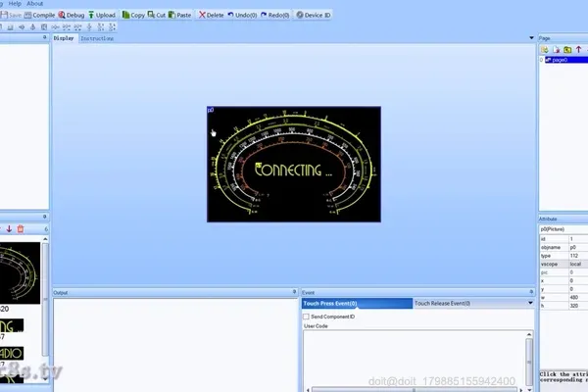The image size is (588, 392).
Task: Click the delete page icon in Page panel
Action: click(556, 50)
